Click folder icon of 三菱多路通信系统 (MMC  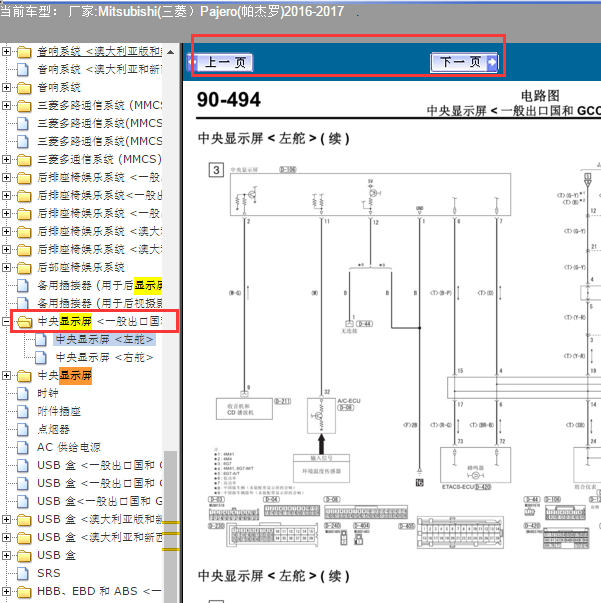point(24,106)
